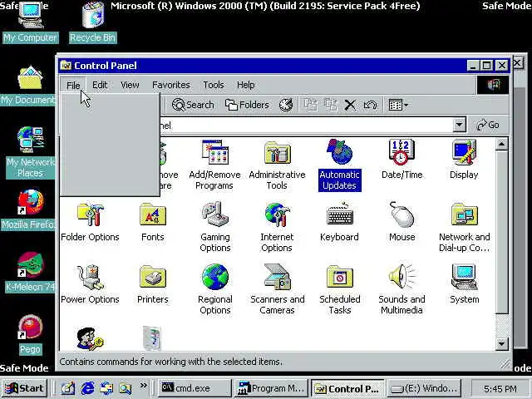Open My Computer desktop icon

point(31,23)
